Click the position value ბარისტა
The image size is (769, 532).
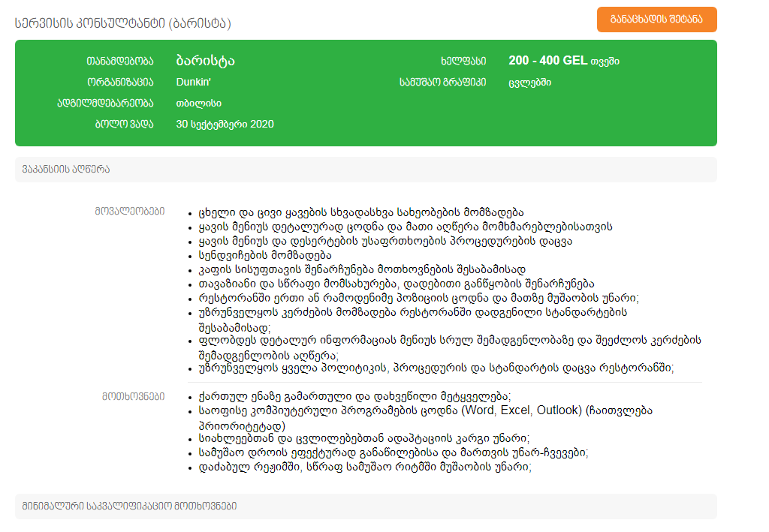(x=206, y=61)
